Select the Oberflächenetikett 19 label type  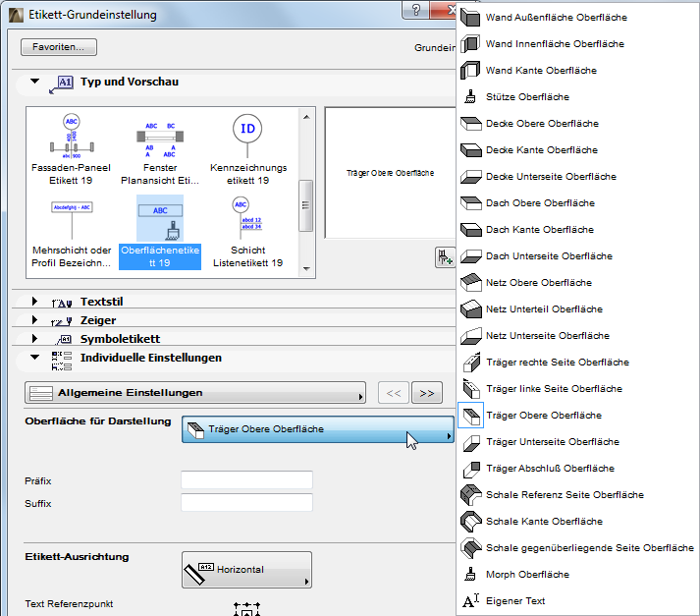tap(160, 233)
